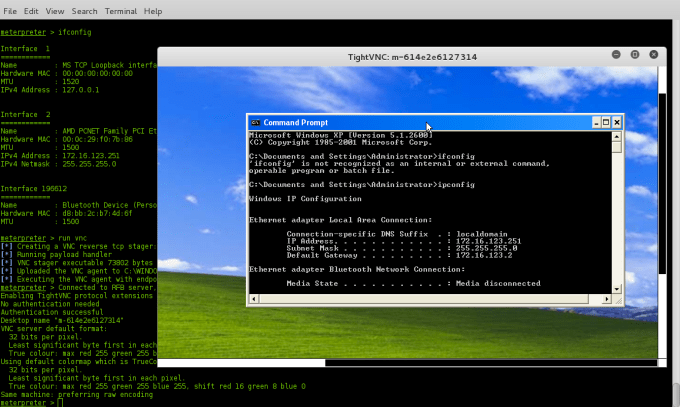The height and width of the screenshot is (407, 680).
Task: Click the Command Prompt system menu icon
Action: coord(255,122)
